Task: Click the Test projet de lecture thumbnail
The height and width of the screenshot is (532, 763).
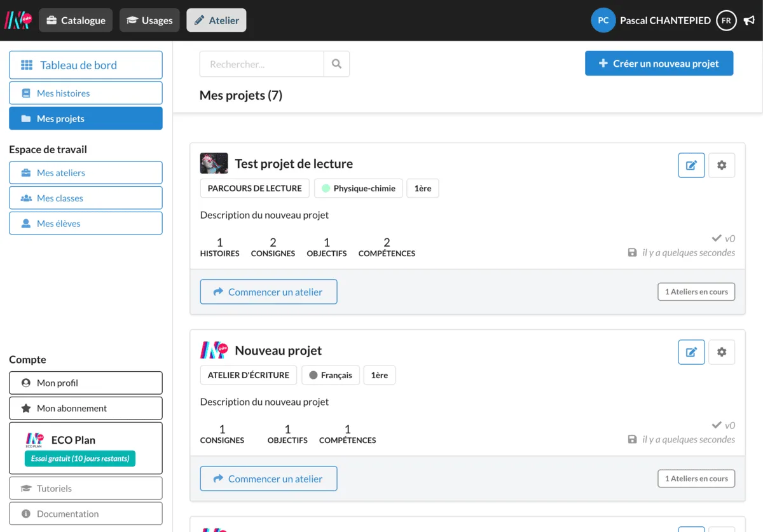Action: point(214,163)
